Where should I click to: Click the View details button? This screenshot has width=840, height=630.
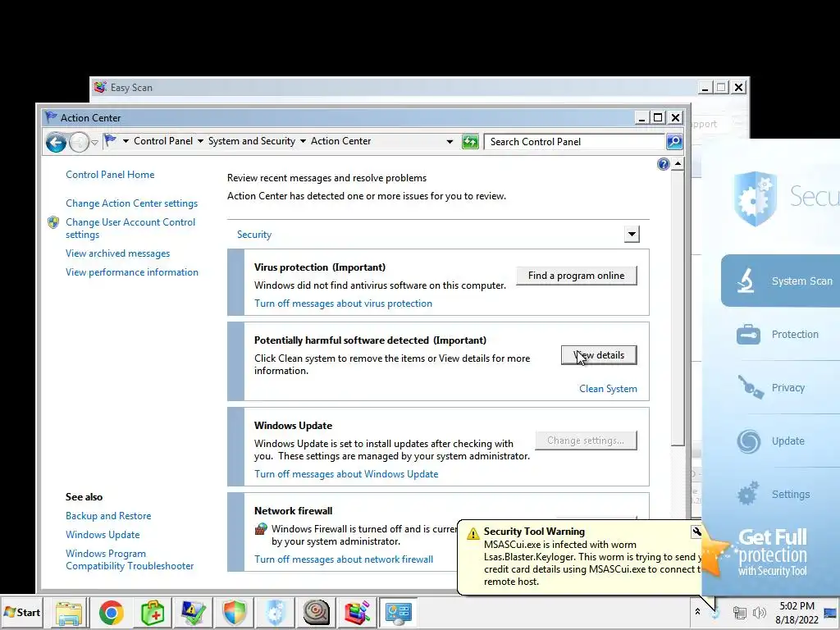point(599,355)
